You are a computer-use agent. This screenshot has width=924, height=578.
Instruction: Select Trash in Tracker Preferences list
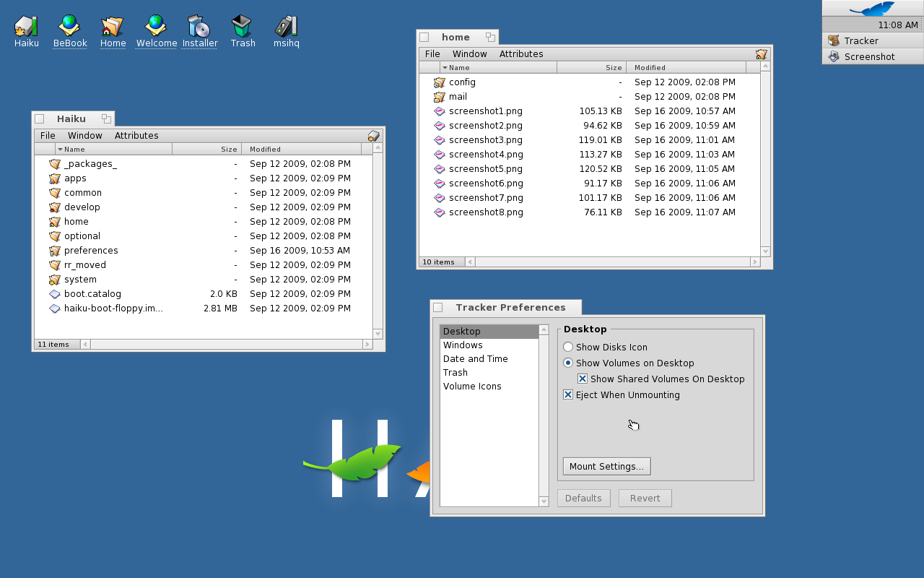[489, 373]
